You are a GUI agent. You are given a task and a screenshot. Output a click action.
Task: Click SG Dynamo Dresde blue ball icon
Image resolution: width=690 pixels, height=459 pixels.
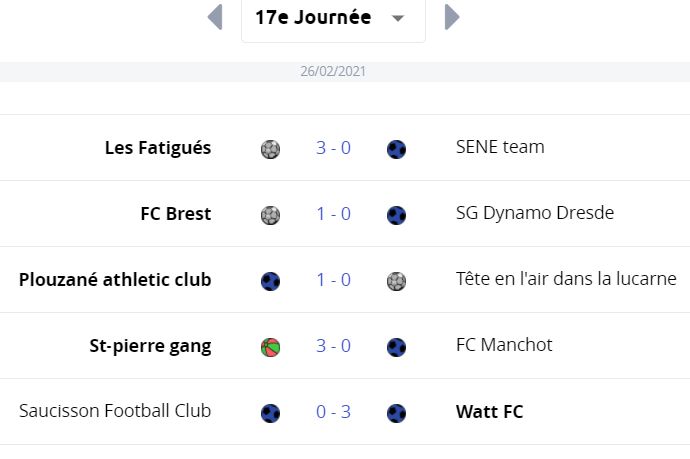[x=396, y=215]
